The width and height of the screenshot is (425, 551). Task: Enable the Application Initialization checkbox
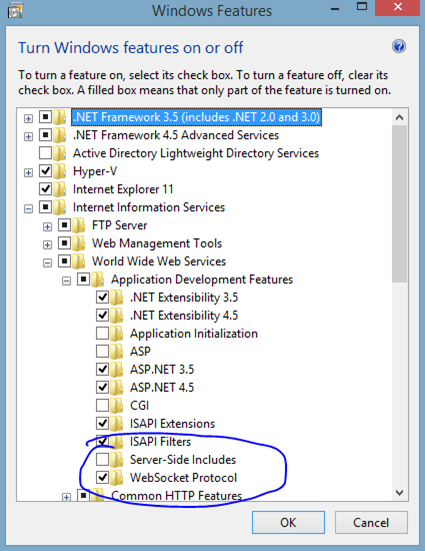click(102, 333)
